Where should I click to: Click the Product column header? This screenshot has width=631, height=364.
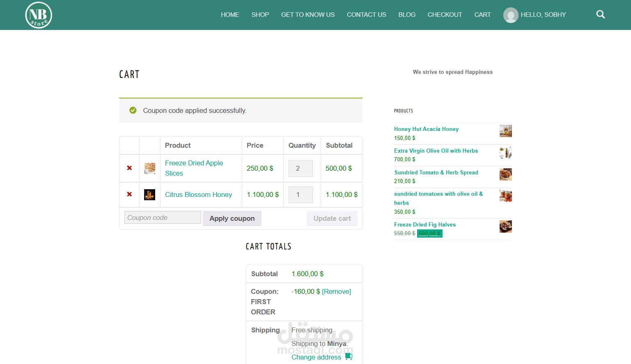pos(178,145)
